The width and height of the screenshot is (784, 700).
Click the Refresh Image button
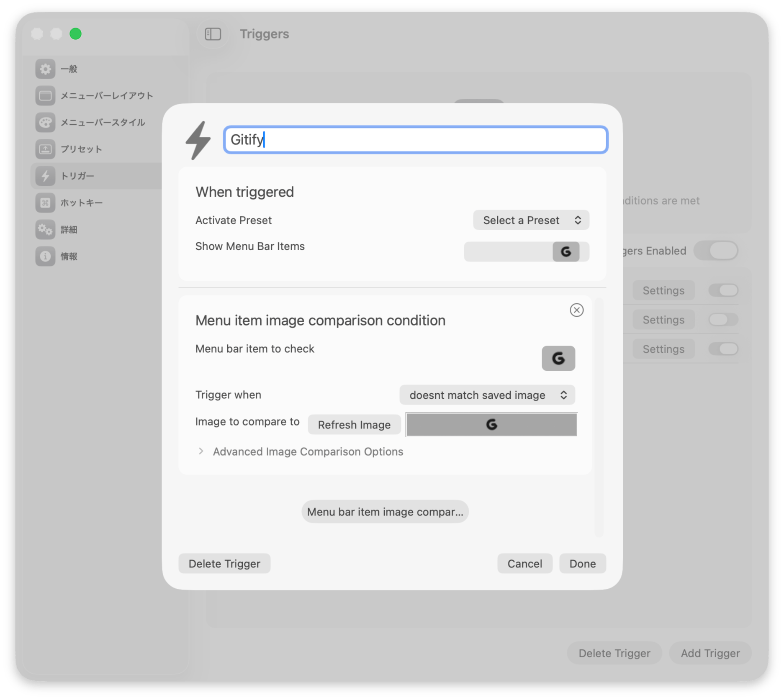[354, 425]
